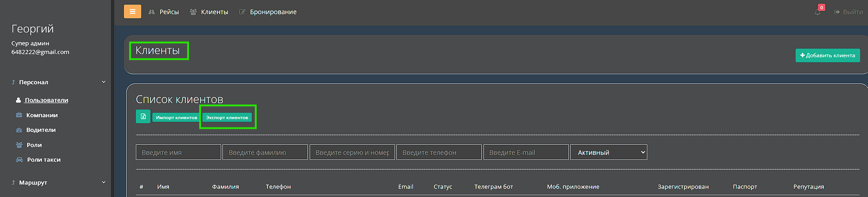
Task: Click the Роли такси car icon
Action: [x=19, y=160]
